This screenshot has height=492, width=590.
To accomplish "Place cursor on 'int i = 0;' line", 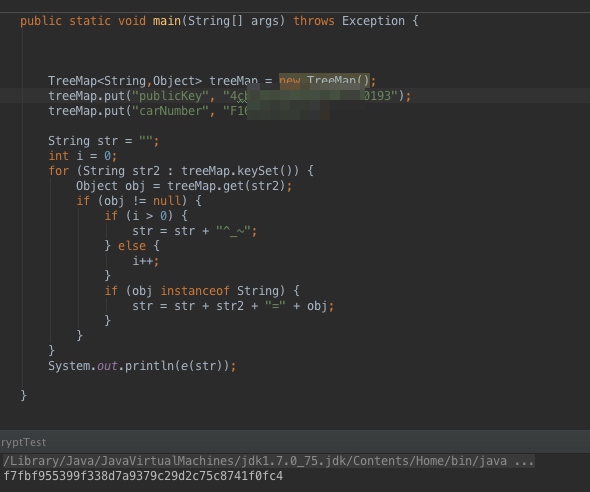I will (x=82, y=156).
